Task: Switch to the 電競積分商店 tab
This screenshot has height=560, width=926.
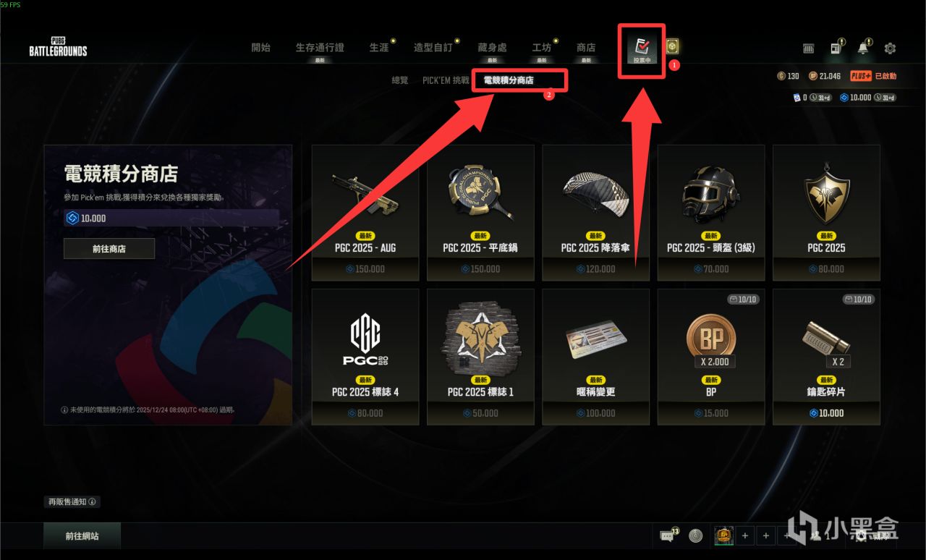Action: [508, 80]
